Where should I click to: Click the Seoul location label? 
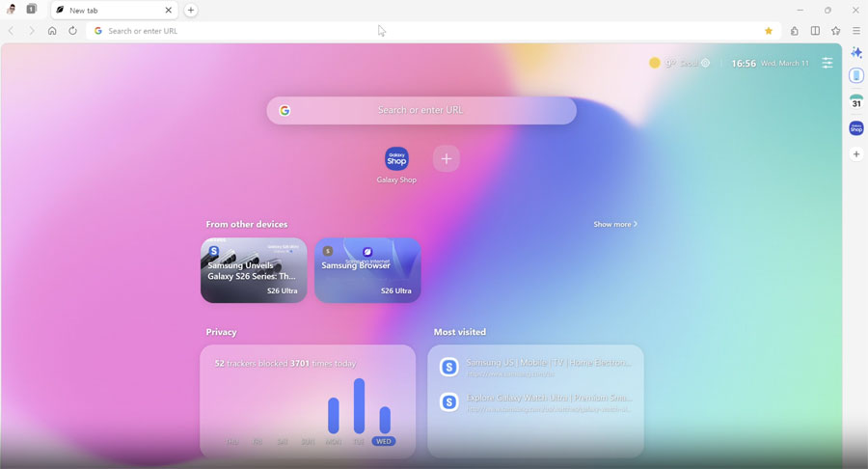[x=689, y=64]
